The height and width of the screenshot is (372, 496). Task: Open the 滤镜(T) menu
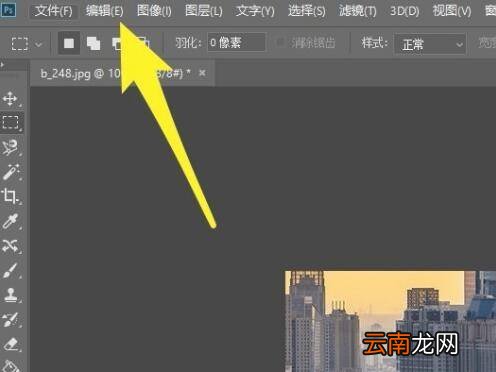357,11
